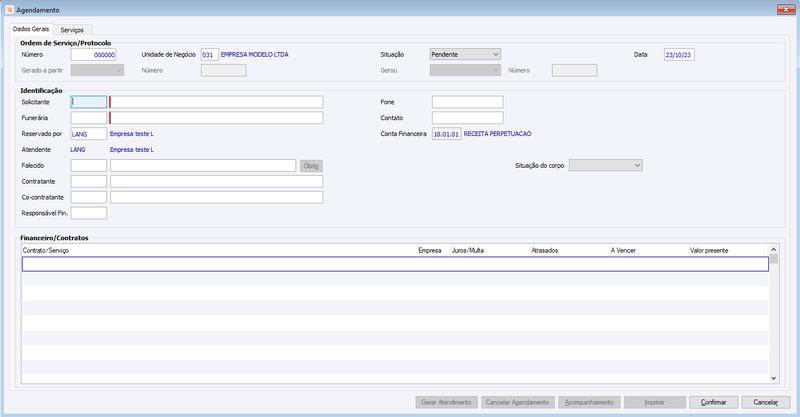Click the grid scrollbar down arrow
This screenshot has width=800, height=417.
[773, 378]
